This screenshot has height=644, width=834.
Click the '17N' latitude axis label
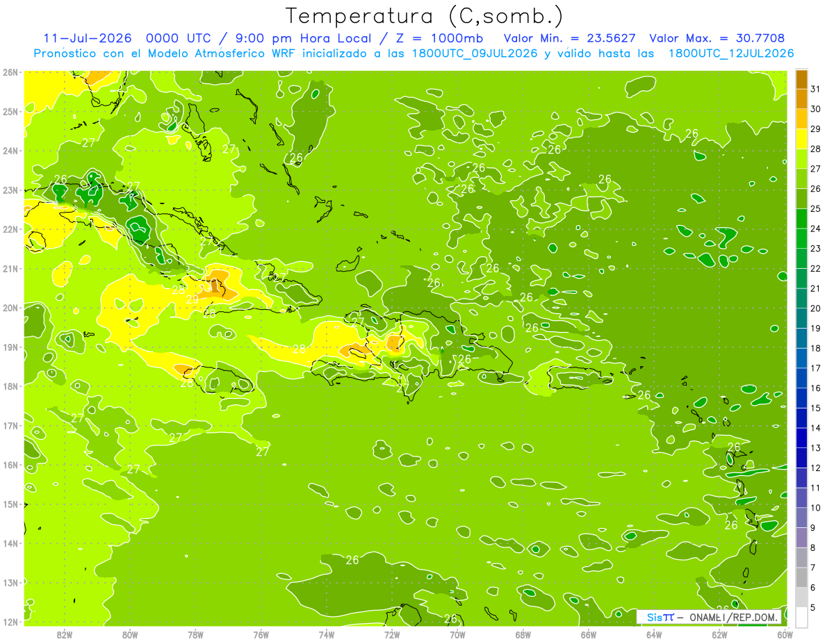point(10,425)
